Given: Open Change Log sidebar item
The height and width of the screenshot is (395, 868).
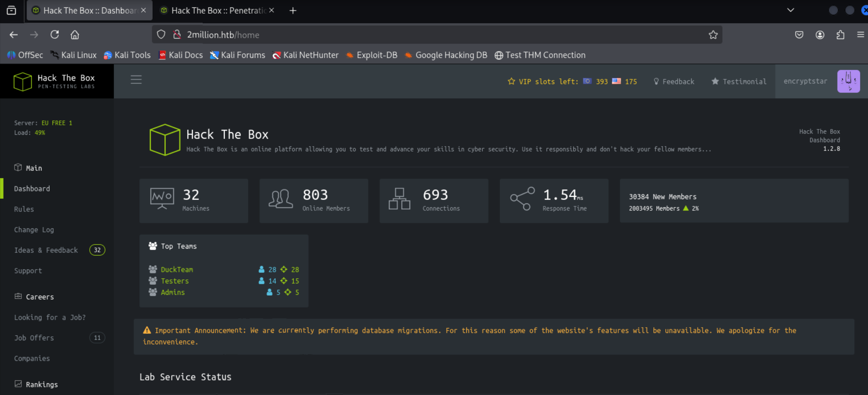Looking at the screenshot, I should click(34, 230).
